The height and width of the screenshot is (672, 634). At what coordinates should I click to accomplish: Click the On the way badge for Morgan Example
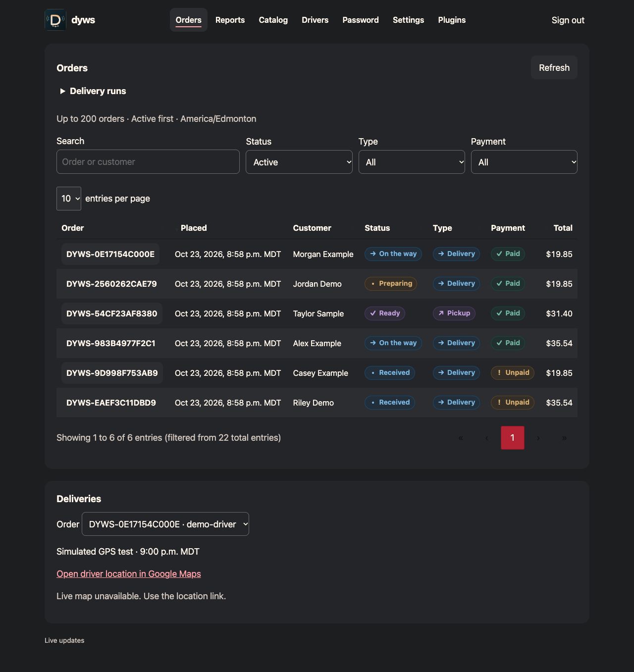click(x=393, y=254)
